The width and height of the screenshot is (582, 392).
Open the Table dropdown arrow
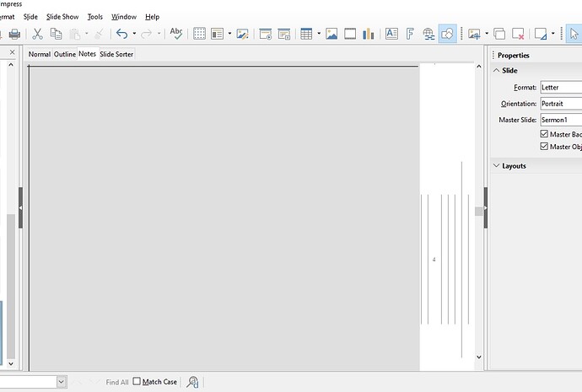point(319,34)
